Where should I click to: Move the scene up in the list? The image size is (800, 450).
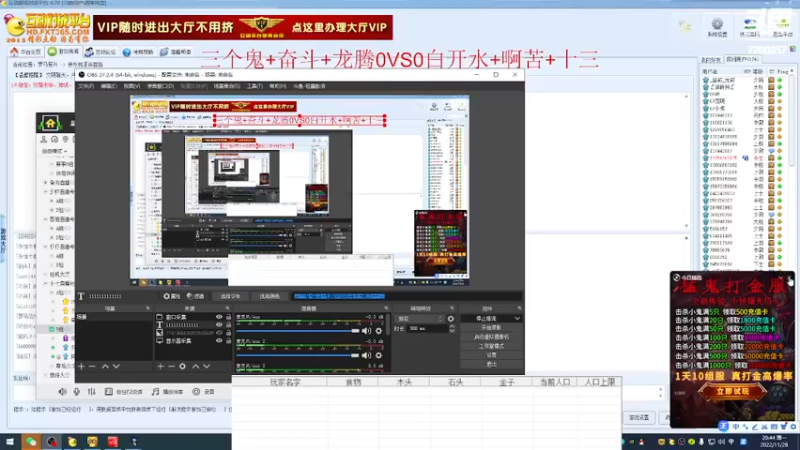[x=105, y=366]
